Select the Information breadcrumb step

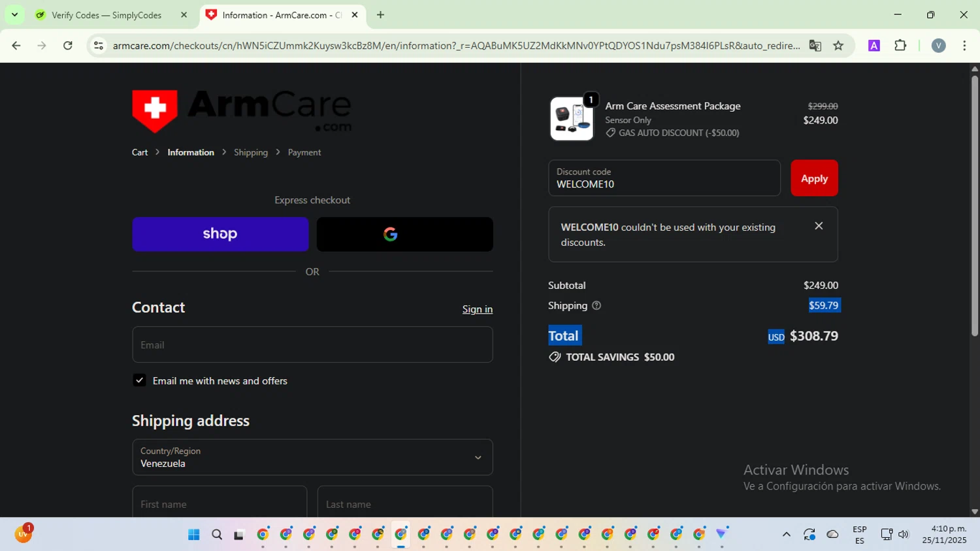pos(191,152)
